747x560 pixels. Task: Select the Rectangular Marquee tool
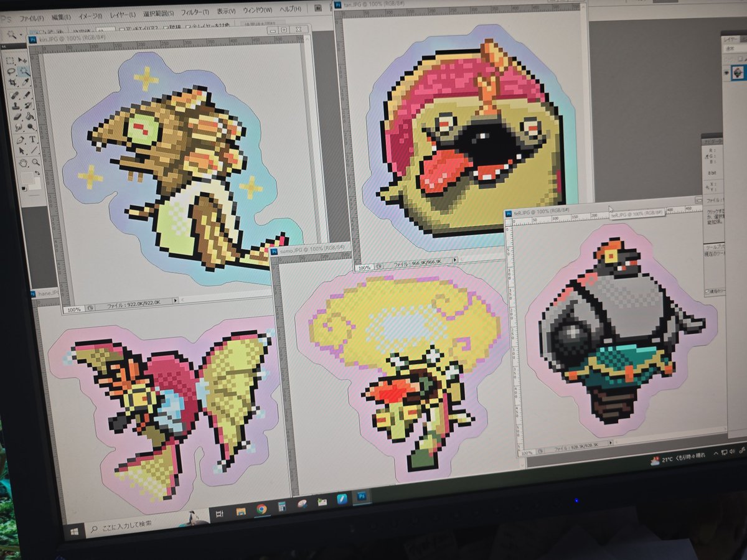pyautogui.click(x=10, y=60)
